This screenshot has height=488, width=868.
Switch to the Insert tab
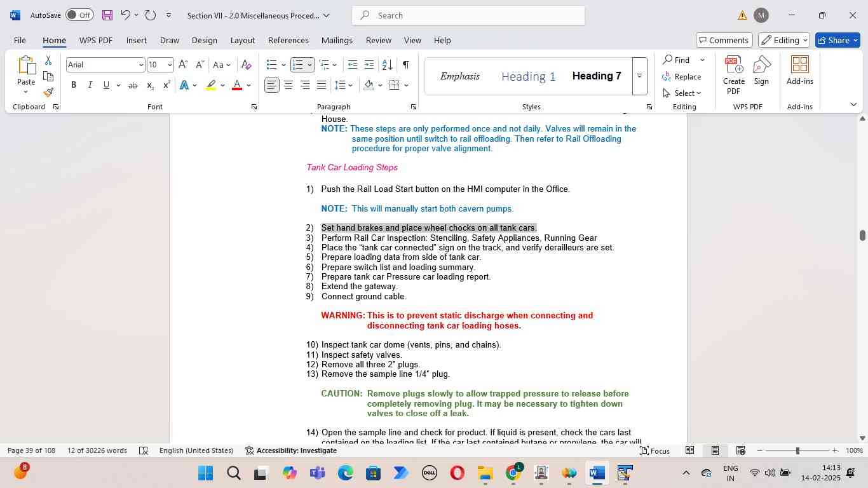pyautogui.click(x=137, y=40)
